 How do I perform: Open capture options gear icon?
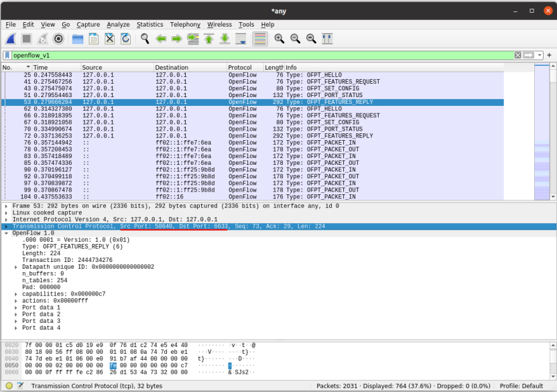pos(59,39)
